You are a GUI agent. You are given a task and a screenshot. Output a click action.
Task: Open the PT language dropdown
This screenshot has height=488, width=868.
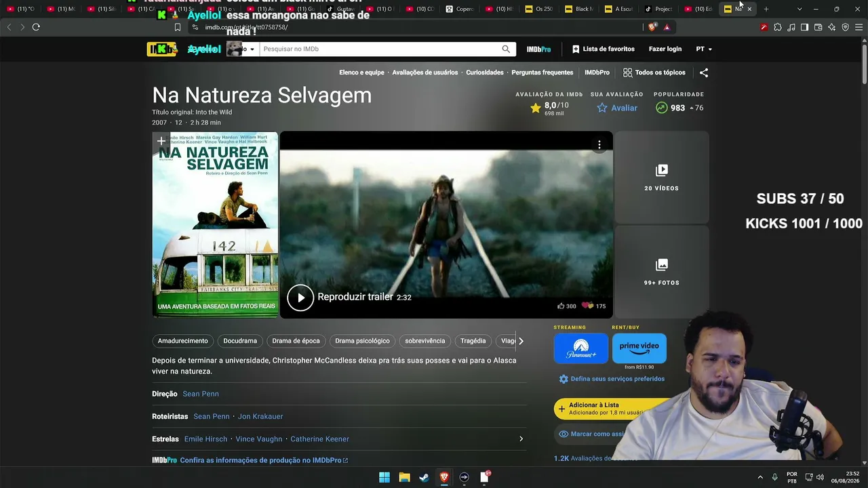pos(704,49)
